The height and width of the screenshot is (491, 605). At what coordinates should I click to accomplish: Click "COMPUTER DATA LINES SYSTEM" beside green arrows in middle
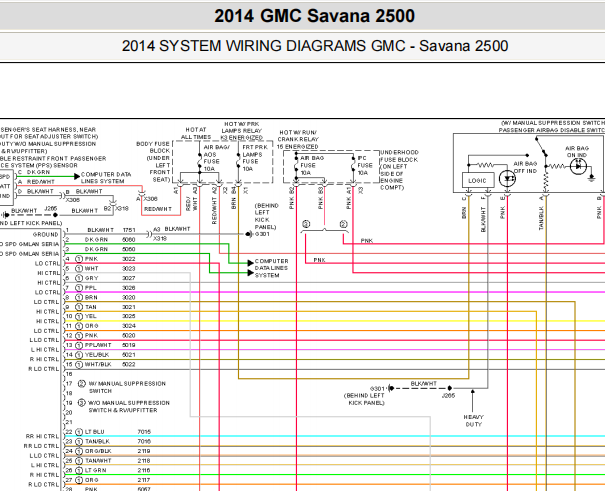tap(271, 268)
